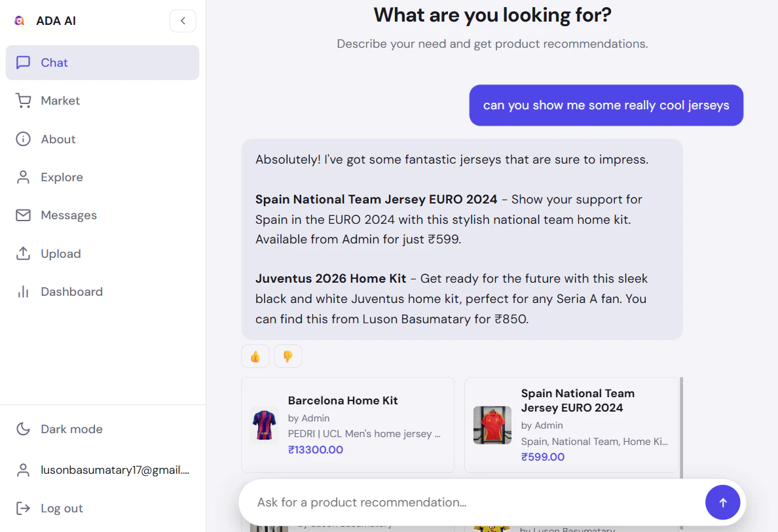Give the response a thumbs down
The image size is (778, 532).
[287, 357]
